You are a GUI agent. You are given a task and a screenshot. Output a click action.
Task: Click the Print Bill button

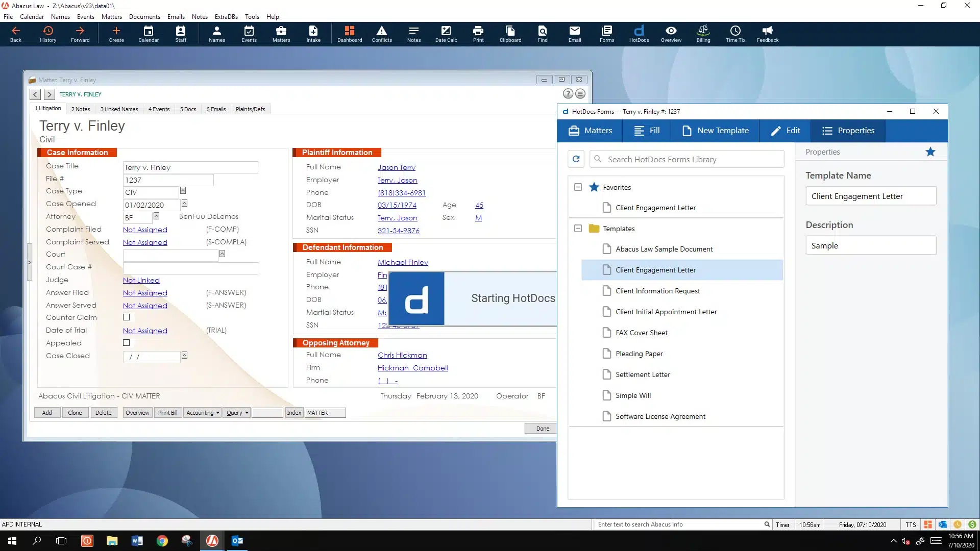[167, 413]
